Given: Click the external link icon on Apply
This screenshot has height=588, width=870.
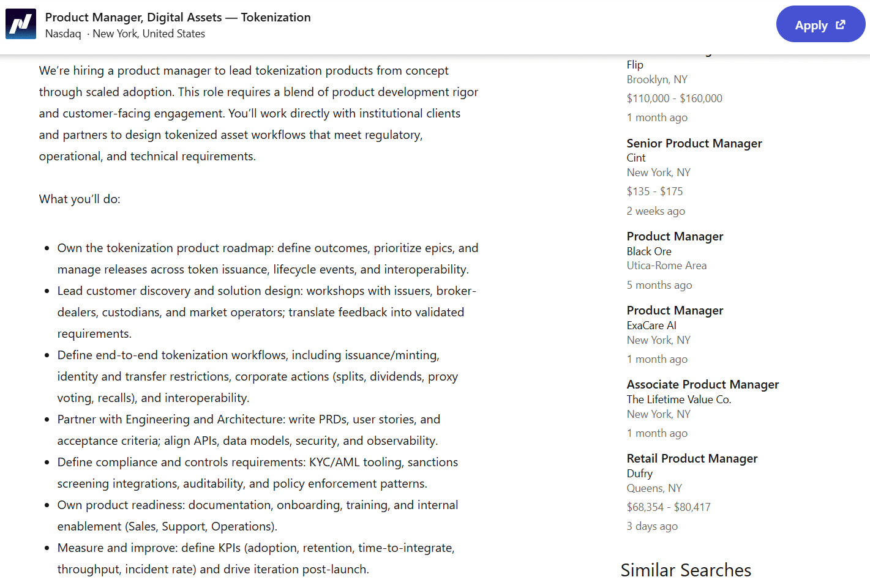Looking at the screenshot, I should 841,24.
